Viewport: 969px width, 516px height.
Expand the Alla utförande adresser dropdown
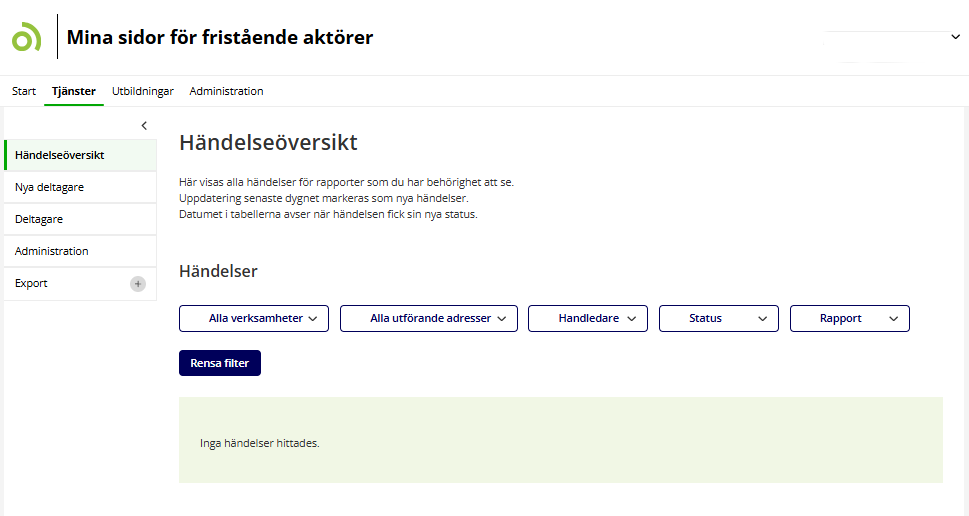428,318
